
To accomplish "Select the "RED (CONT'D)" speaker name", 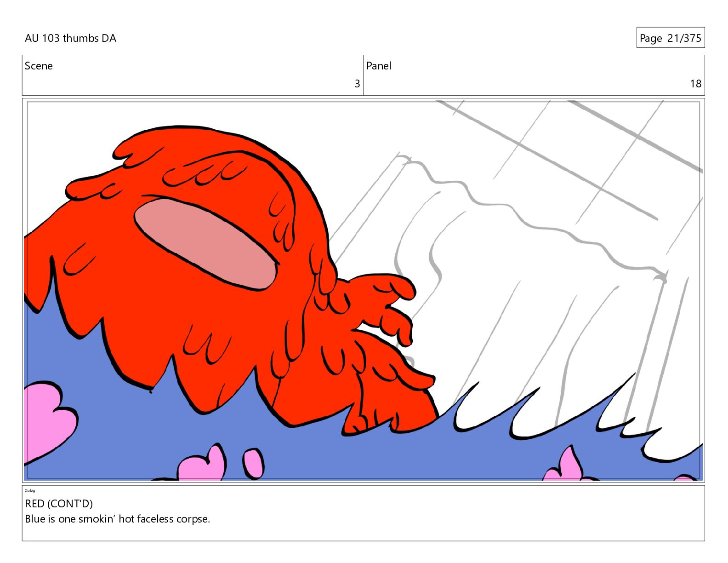I will (58, 504).
